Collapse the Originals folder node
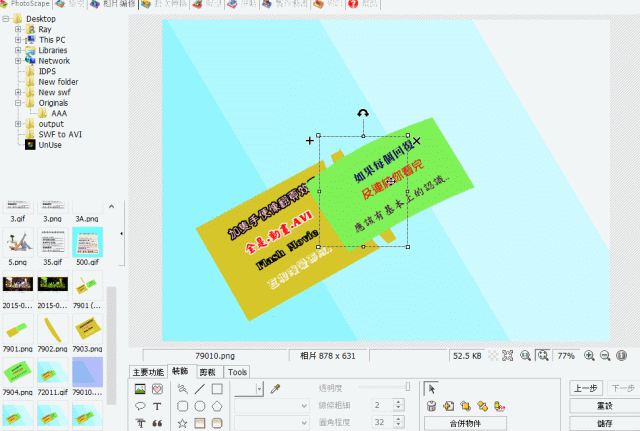This screenshot has height=431, width=640. [18, 103]
